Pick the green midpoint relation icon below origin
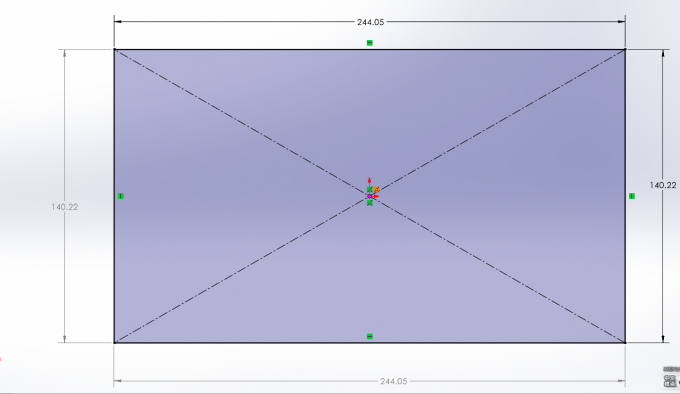 tap(369, 203)
